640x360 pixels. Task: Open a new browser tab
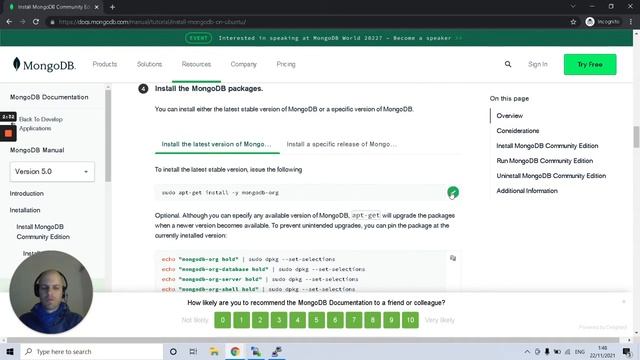coord(112,7)
